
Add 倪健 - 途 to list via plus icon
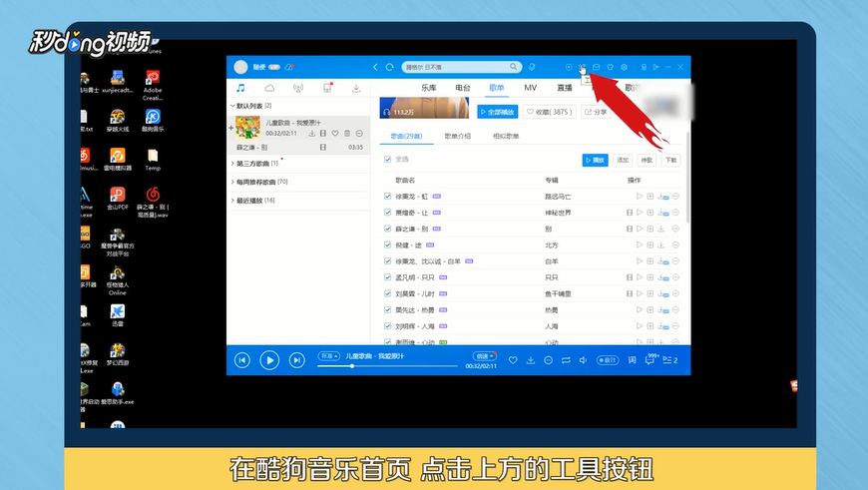pyautogui.click(x=651, y=245)
